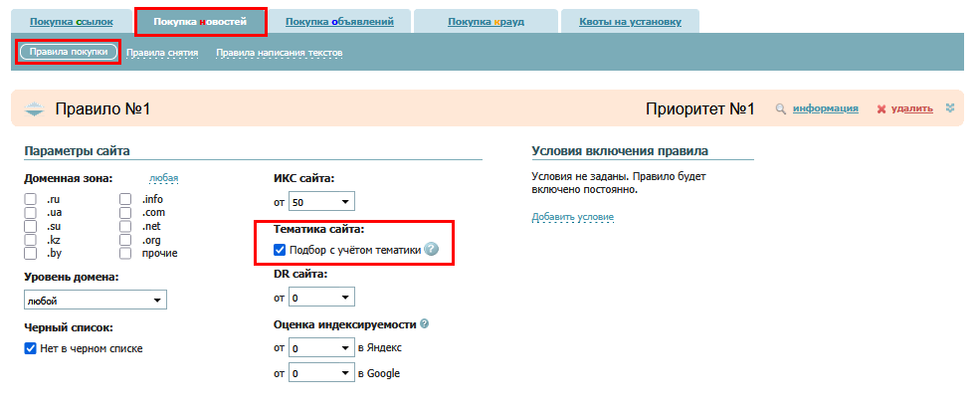Open the Яндекс indexability dropdown

[x=321, y=347]
